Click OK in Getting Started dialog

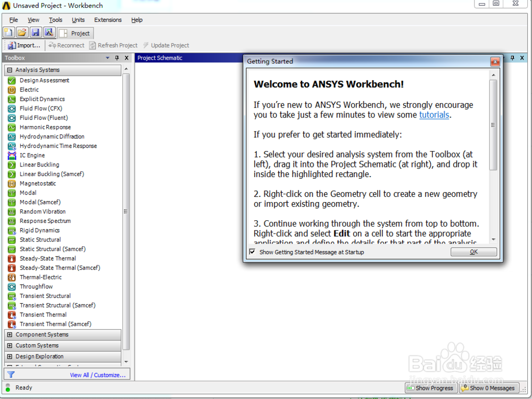[x=473, y=252]
